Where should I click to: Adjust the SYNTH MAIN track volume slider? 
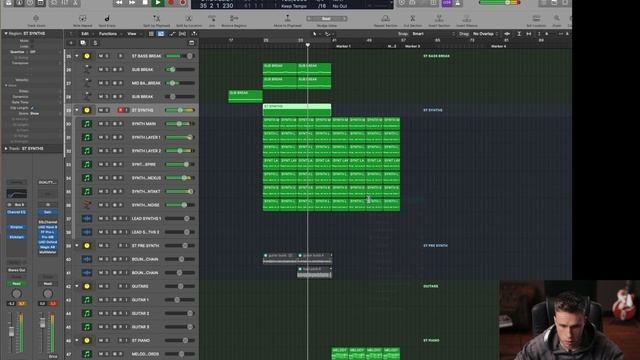tap(180, 124)
